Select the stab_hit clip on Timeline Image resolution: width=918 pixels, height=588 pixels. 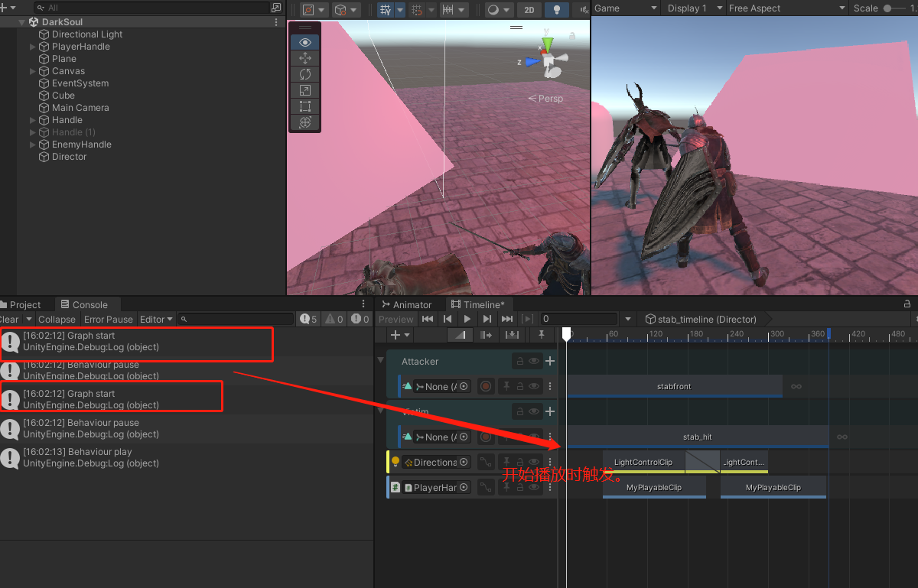pos(697,437)
